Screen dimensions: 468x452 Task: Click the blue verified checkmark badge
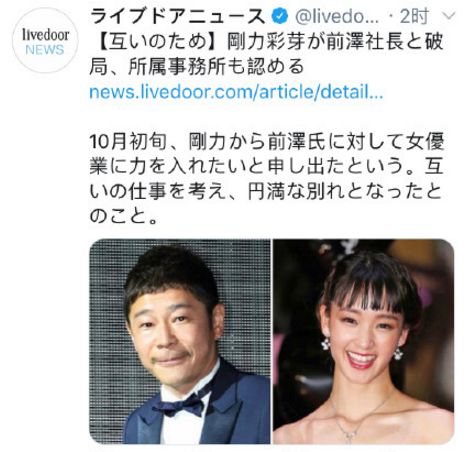(x=279, y=16)
